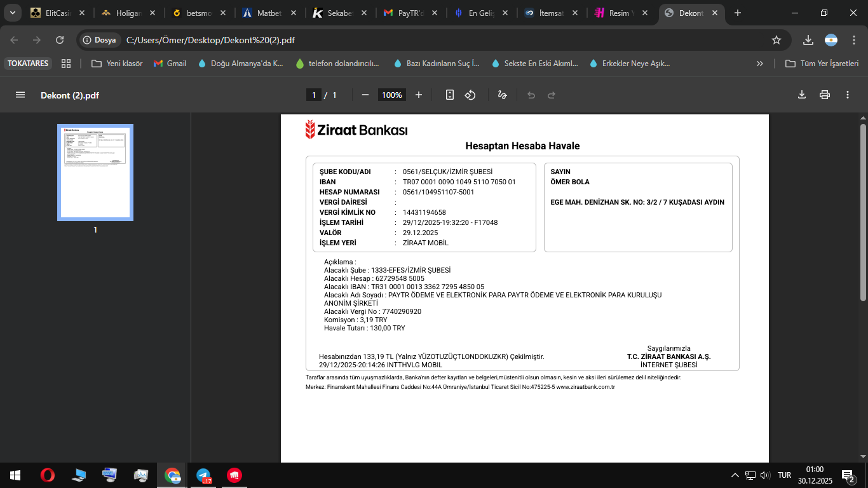The height and width of the screenshot is (488, 868).
Task: Switch to the Holigan tab
Action: pyautogui.click(x=128, y=13)
